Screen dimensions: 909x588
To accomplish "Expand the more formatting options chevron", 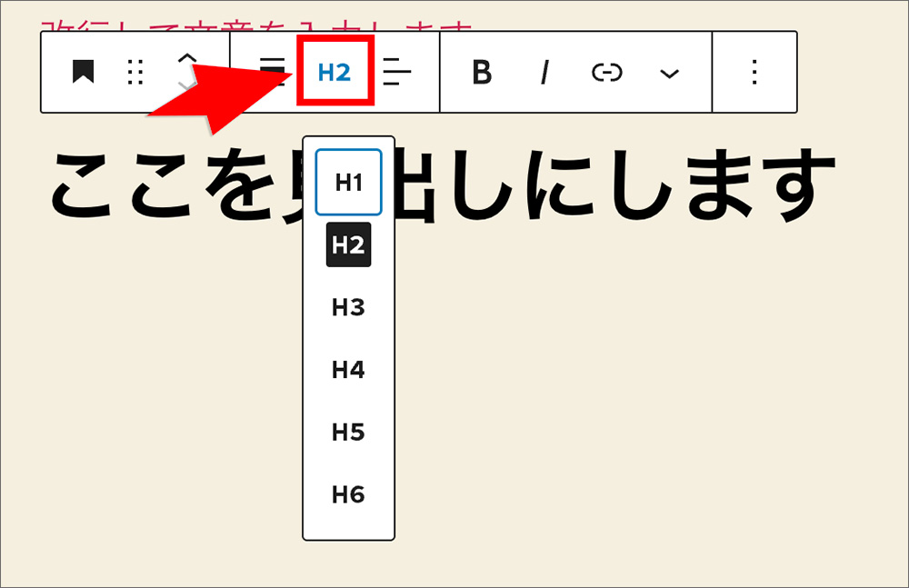I will coord(669,73).
